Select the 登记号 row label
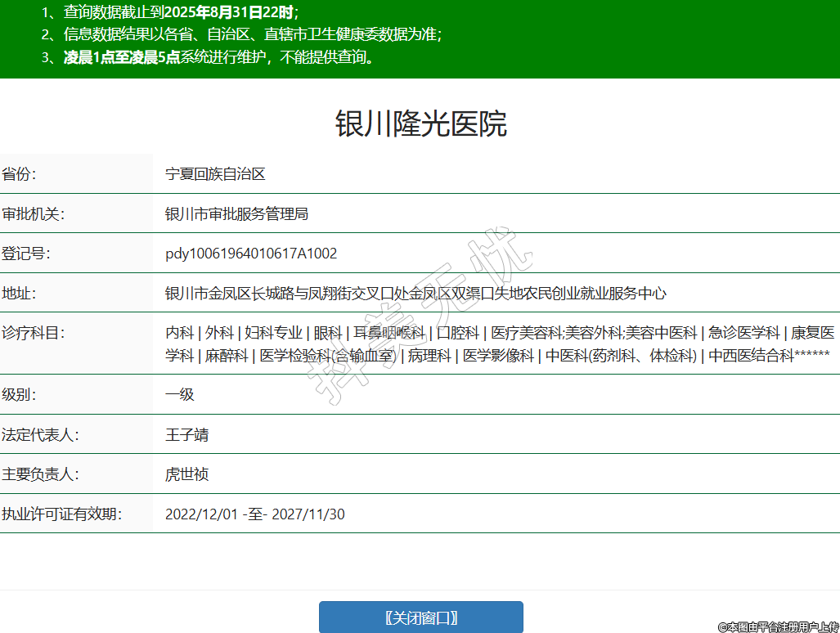 coord(26,254)
